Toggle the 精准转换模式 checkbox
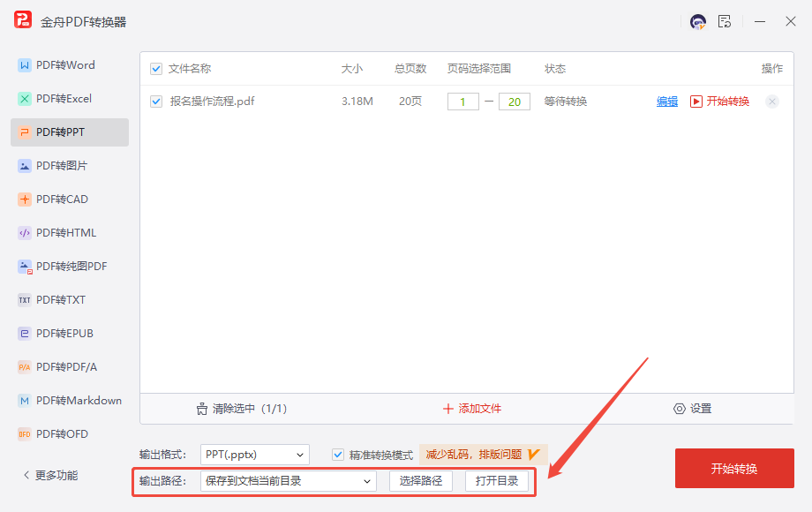Screen dimensions: 812x512 338,455
